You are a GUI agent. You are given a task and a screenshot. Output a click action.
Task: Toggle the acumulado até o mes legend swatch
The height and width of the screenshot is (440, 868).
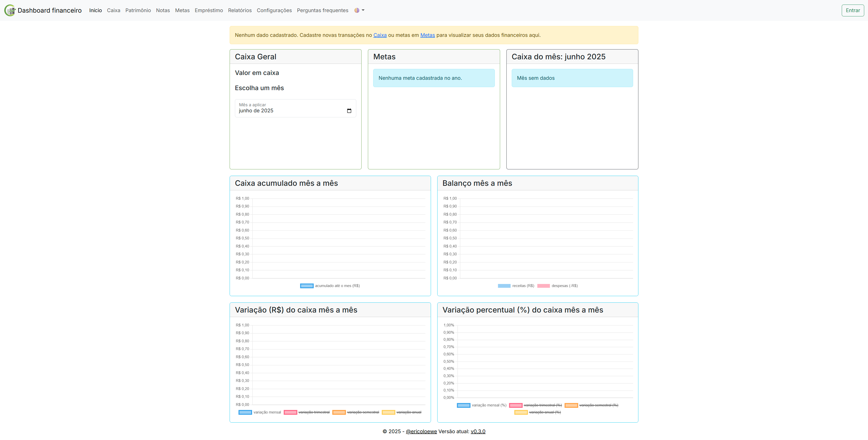point(307,286)
